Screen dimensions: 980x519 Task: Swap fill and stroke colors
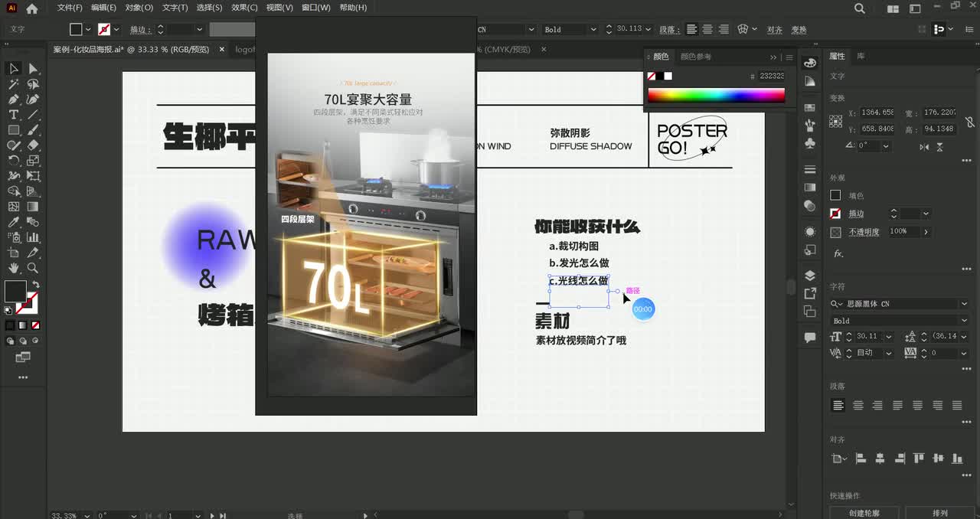(35, 285)
